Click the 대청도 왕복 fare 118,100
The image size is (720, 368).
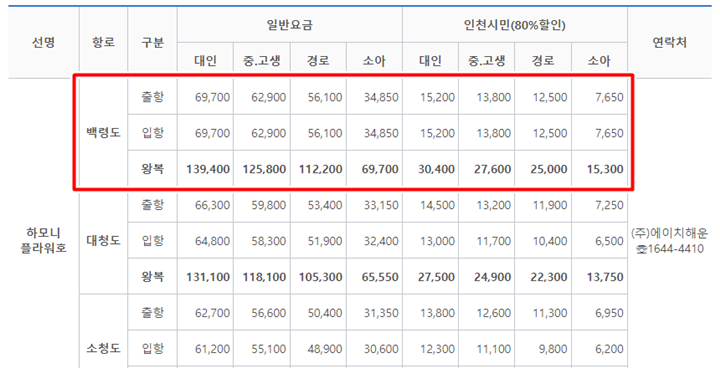click(264, 277)
